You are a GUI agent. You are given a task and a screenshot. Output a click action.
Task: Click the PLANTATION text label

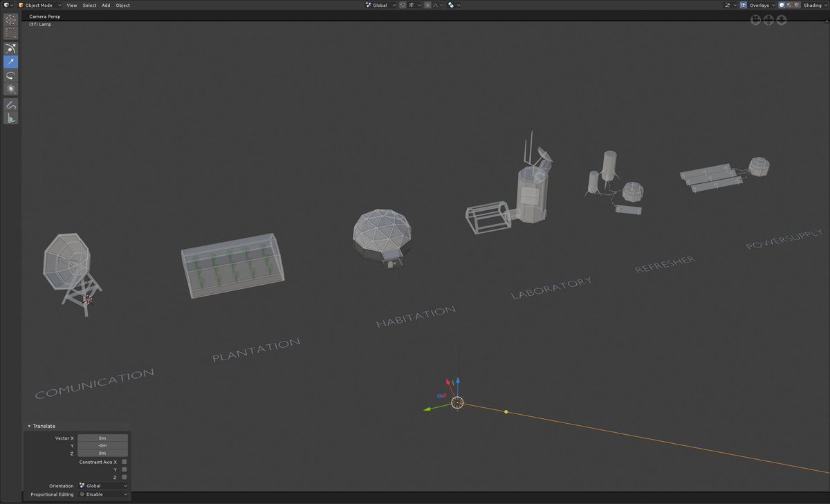[x=257, y=350]
